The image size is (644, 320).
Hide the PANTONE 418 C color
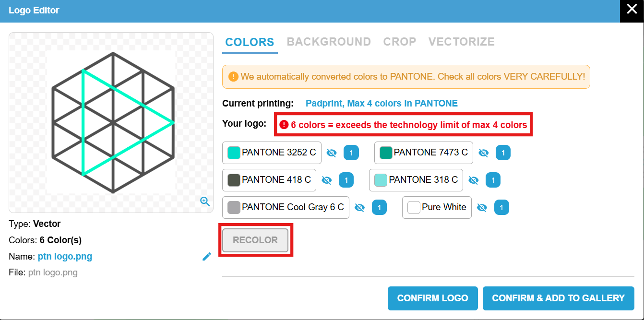326,180
